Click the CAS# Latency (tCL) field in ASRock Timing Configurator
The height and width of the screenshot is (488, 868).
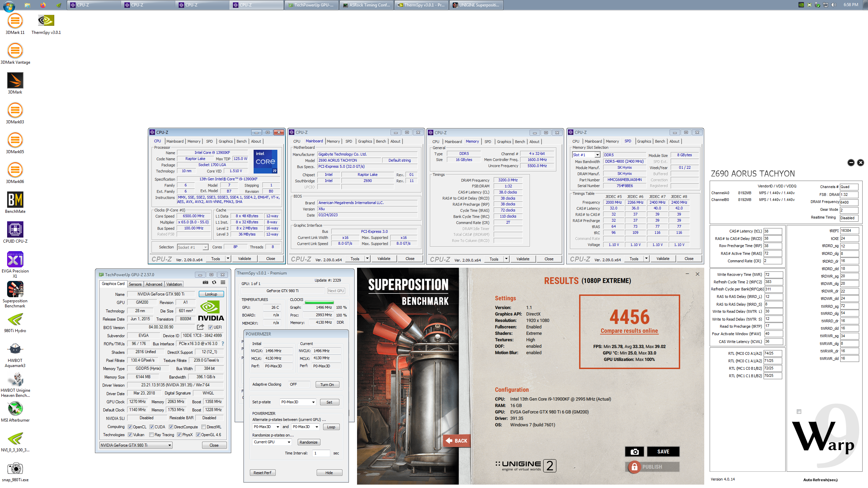pos(773,231)
